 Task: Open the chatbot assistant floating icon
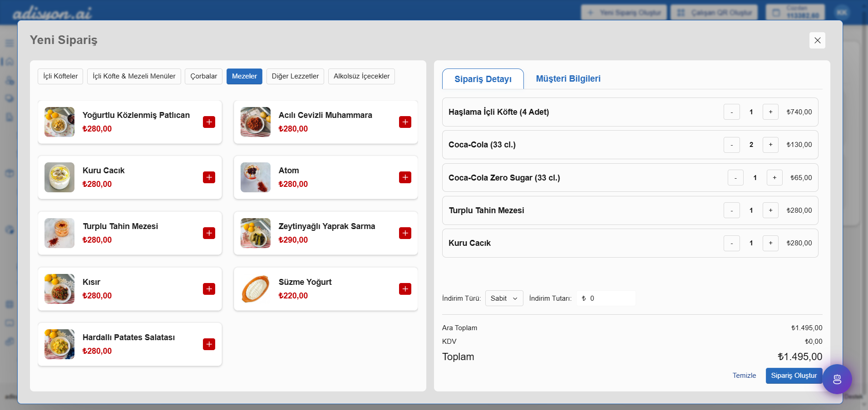pyautogui.click(x=837, y=379)
